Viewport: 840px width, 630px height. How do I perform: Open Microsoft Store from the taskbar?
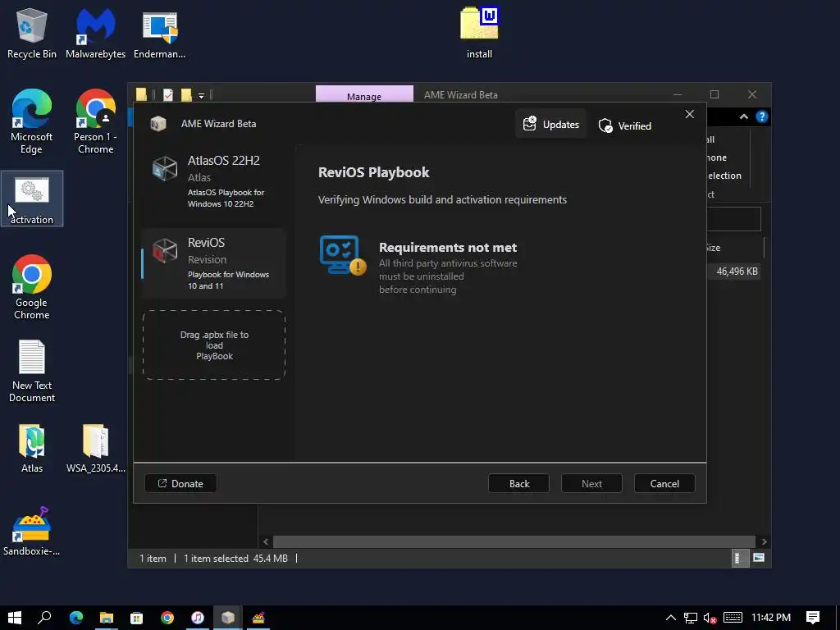coord(137,618)
